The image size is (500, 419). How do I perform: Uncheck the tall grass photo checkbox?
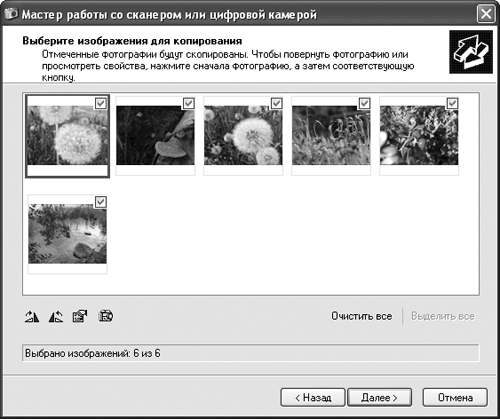click(364, 103)
